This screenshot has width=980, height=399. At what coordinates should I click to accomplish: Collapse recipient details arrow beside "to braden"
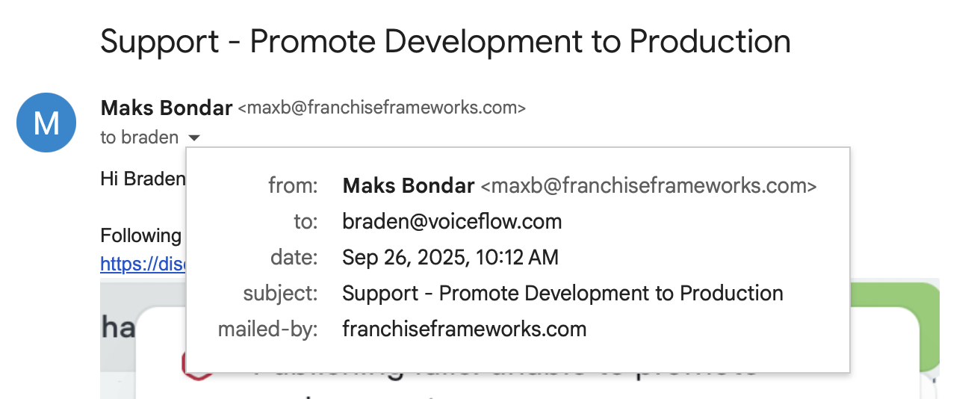coord(194,137)
